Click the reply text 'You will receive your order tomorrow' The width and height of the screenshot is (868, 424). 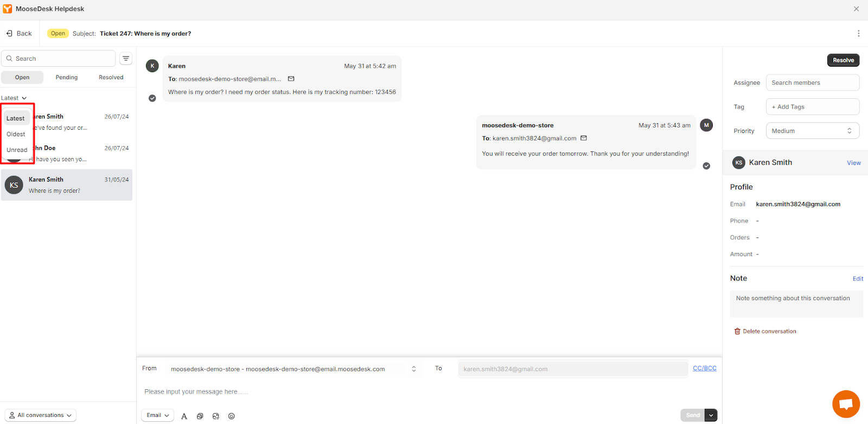click(585, 154)
